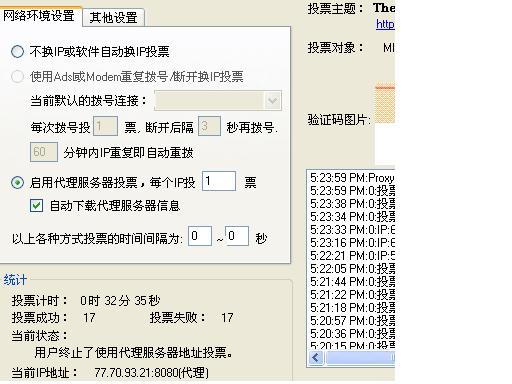Select log entry 5:22:05 PM
This screenshot has width=512, height=384.
pos(352,268)
